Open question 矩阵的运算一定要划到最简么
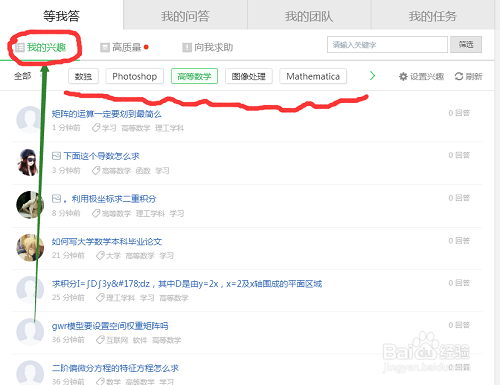Viewport: 500px width, 385px height. click(x=107, y=114)
